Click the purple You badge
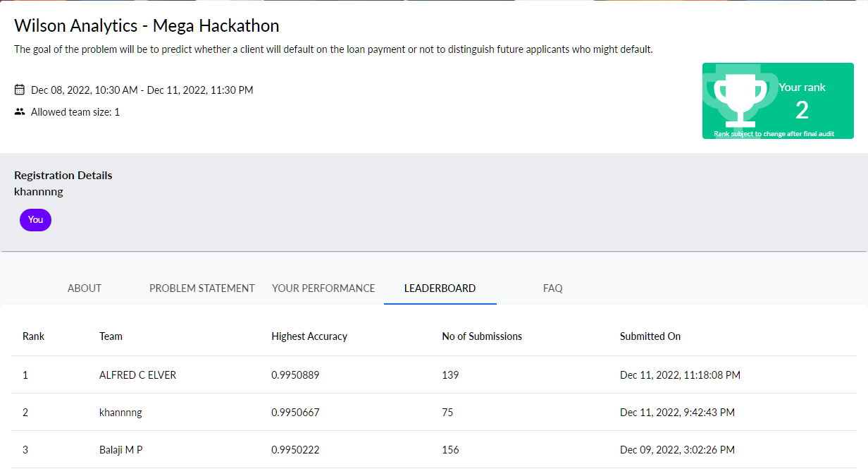 pyautogui.click(x=35, y=219)
